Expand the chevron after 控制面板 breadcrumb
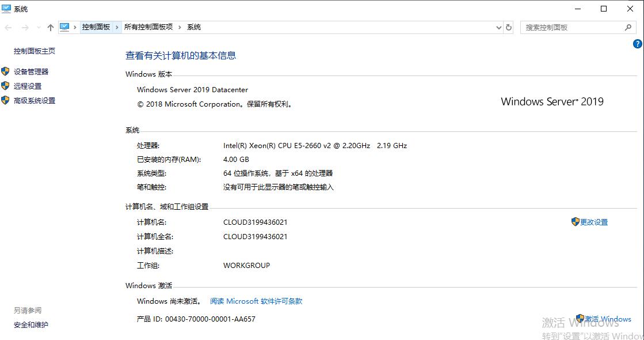 pyautogui.click(x=117, y=27)
